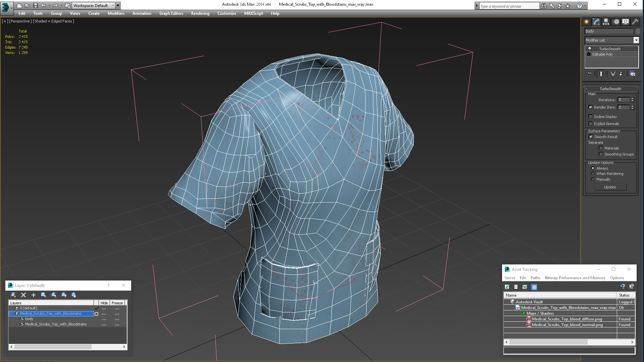Toggle TurboSmooth lightbulb visibility
Screen dimensions: 644x362
[589, 49]
